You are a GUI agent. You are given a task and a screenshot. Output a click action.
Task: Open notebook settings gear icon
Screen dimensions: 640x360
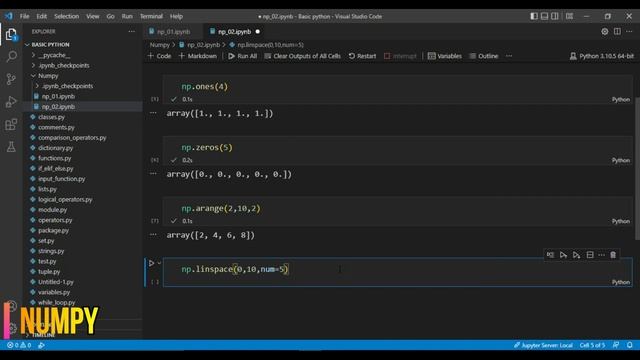point(604,31)
